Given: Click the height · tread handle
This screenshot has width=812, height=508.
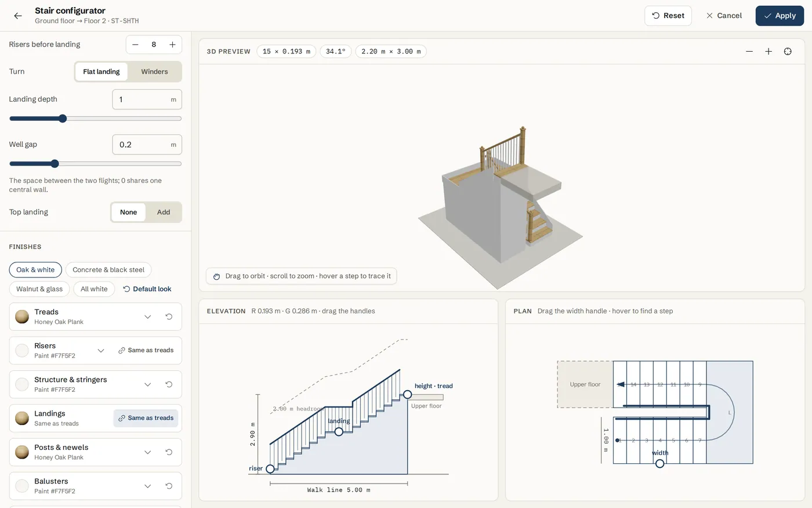Looking at the screenshot, I should (x=408, y=395).
